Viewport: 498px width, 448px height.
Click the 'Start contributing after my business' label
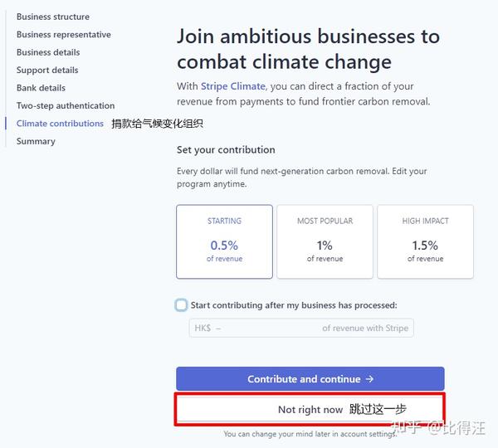[x=294, y=305]
